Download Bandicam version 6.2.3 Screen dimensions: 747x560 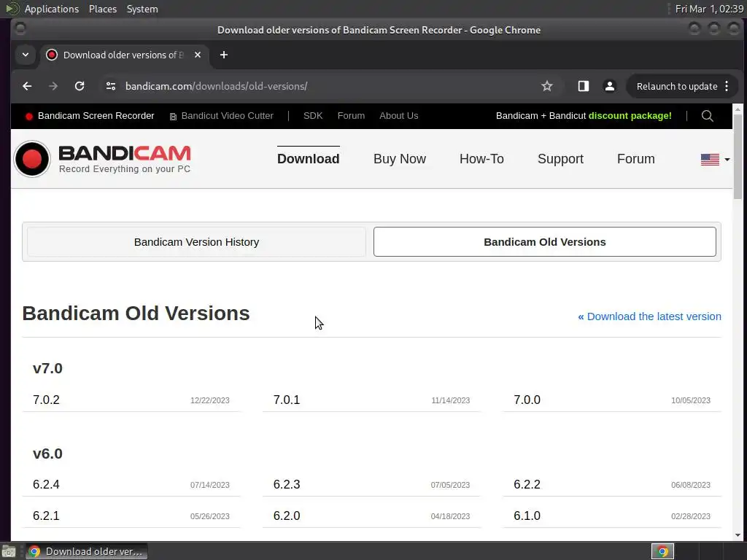coord(286,485)
